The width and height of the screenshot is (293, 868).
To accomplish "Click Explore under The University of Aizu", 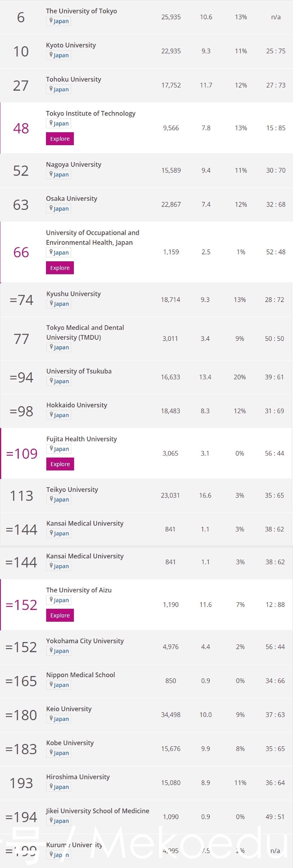I will point(60,615).
